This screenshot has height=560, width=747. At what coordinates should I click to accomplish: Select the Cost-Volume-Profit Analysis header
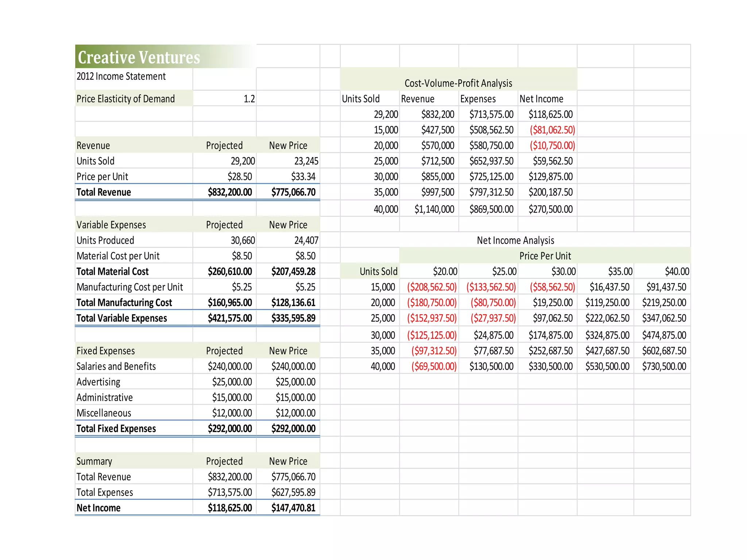click(x=458, y=83)
